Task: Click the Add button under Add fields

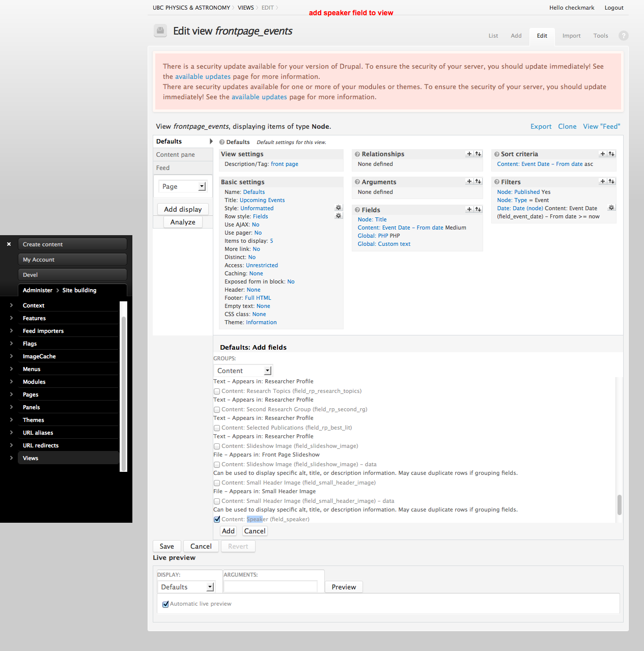Action: click(228, 531)
